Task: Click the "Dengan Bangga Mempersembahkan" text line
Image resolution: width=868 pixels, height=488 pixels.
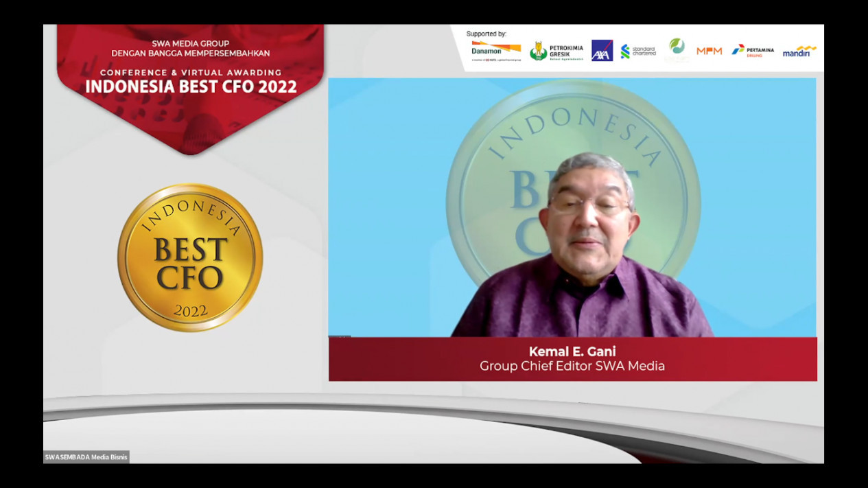Action: click(x=191, y=54)
